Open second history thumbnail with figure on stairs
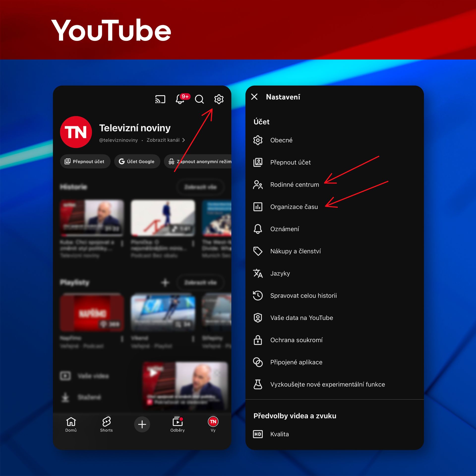This screenshot has width=476, height=476. (163, 218)
